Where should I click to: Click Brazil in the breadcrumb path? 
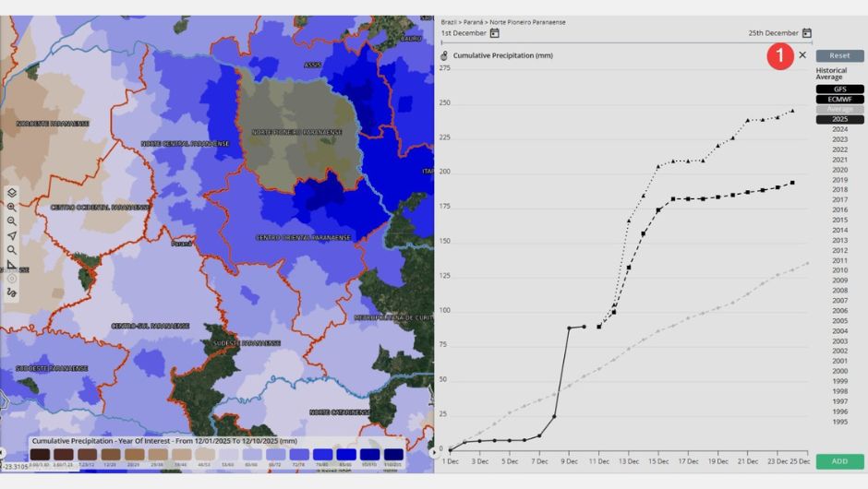pos(450,22)
